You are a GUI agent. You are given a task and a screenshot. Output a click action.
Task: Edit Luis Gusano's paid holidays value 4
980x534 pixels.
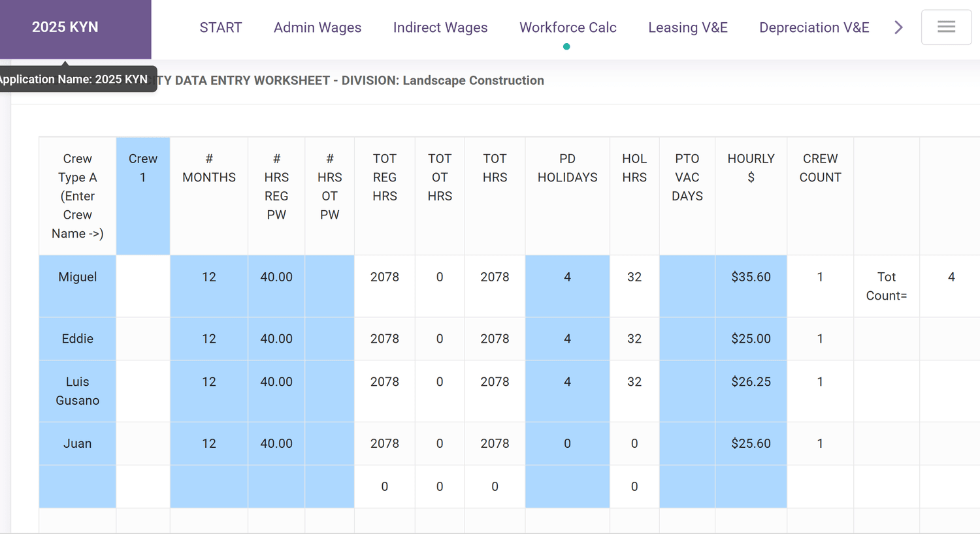pyautogui.click(x=568, y=391)
